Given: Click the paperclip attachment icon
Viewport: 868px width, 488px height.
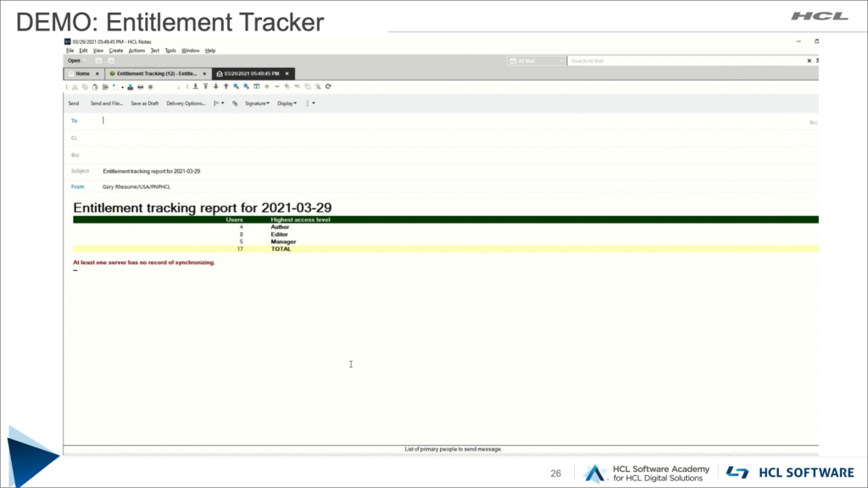Looking at the screenshot, I should pos(235,103).
